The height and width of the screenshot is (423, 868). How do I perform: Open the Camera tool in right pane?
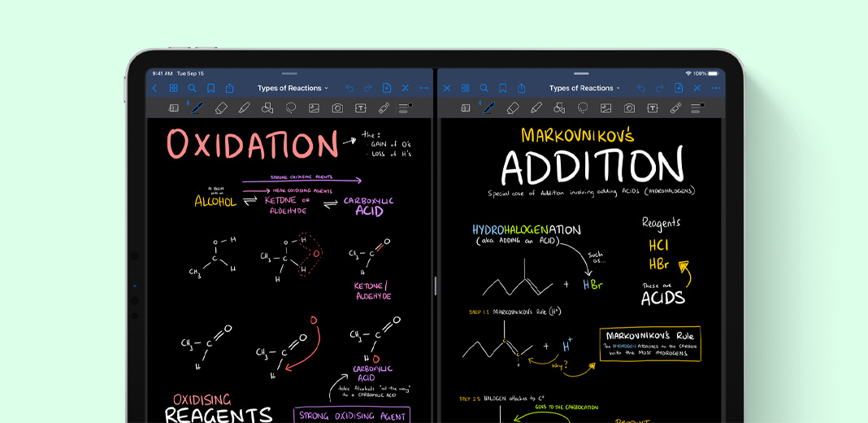[629, 107]
